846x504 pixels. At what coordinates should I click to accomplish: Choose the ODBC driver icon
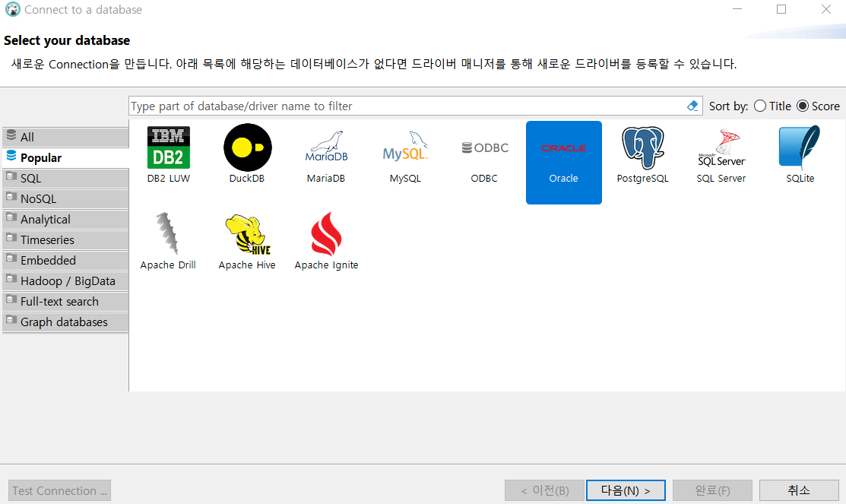point(484,147)
